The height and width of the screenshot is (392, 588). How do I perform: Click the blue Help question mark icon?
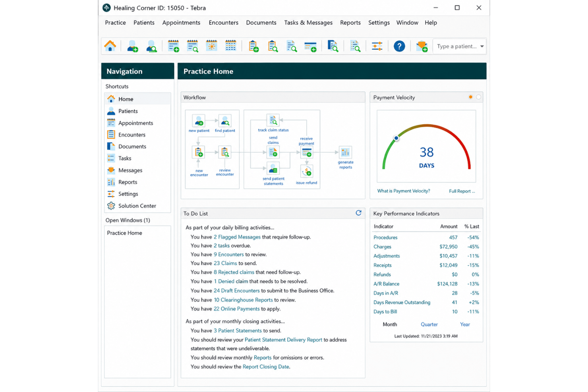coord(399,46)
